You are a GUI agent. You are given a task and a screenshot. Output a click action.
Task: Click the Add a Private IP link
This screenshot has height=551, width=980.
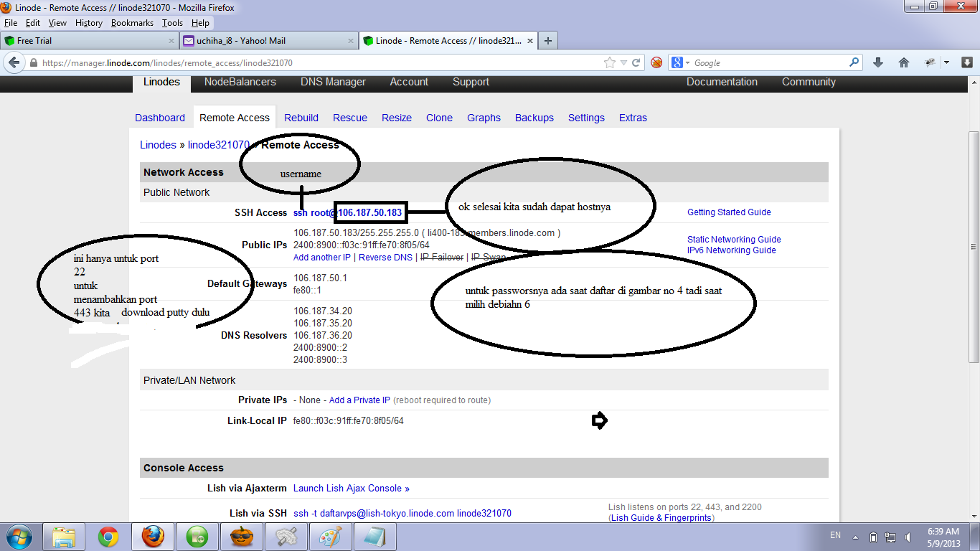click(x=359, y=400)
